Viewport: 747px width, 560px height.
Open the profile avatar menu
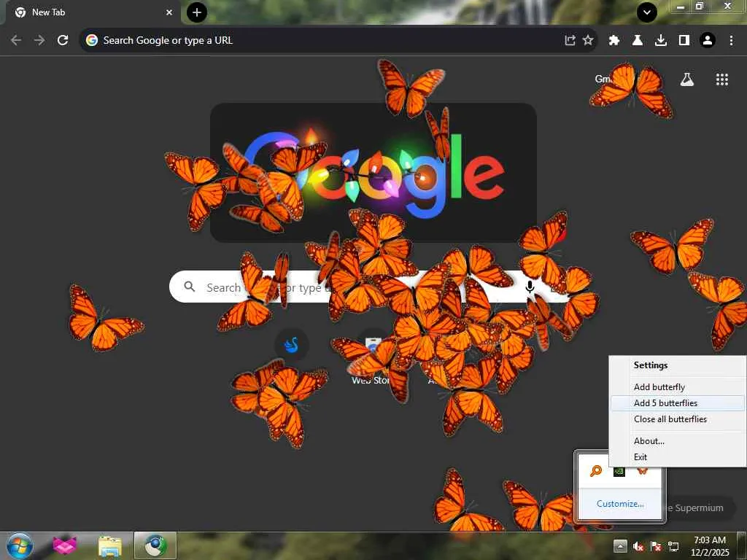point(708,41)
